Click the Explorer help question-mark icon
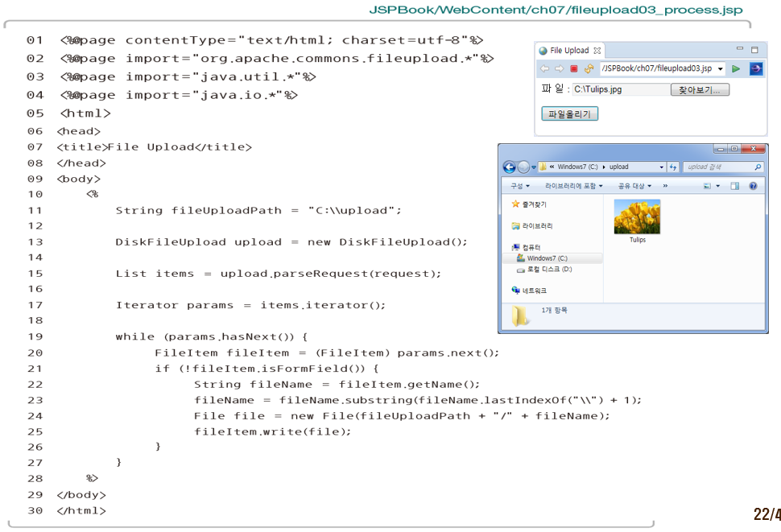 (753, 186)
